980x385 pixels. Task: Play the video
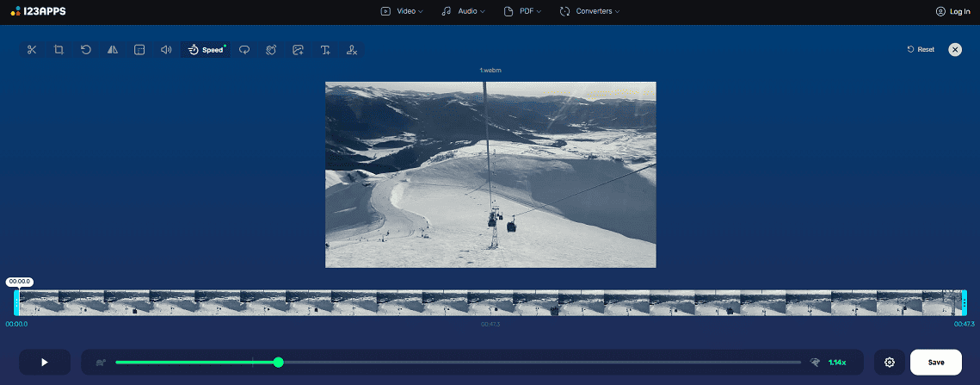45,363
